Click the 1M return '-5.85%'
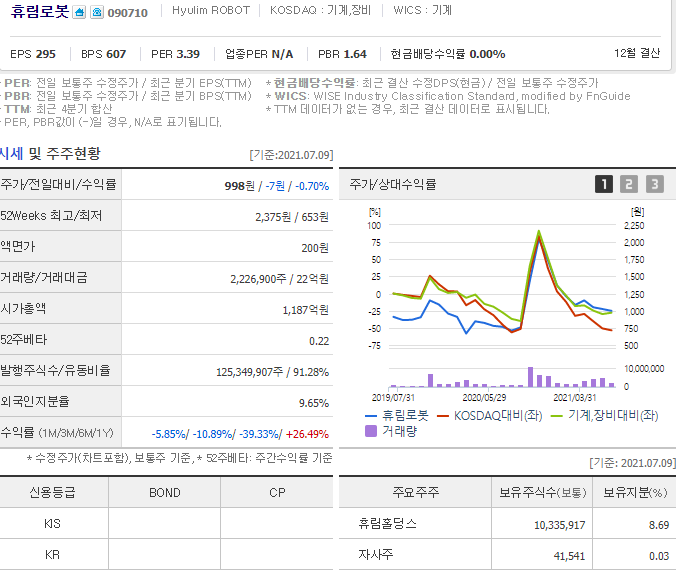Viewport: 683px width, 570px height. (169, 434)
